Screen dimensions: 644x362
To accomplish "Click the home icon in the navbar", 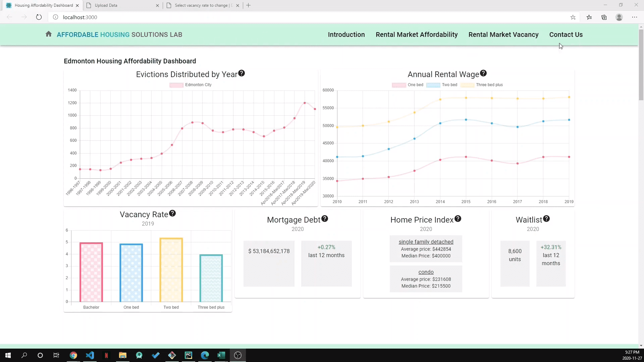I will coord(49,34).
